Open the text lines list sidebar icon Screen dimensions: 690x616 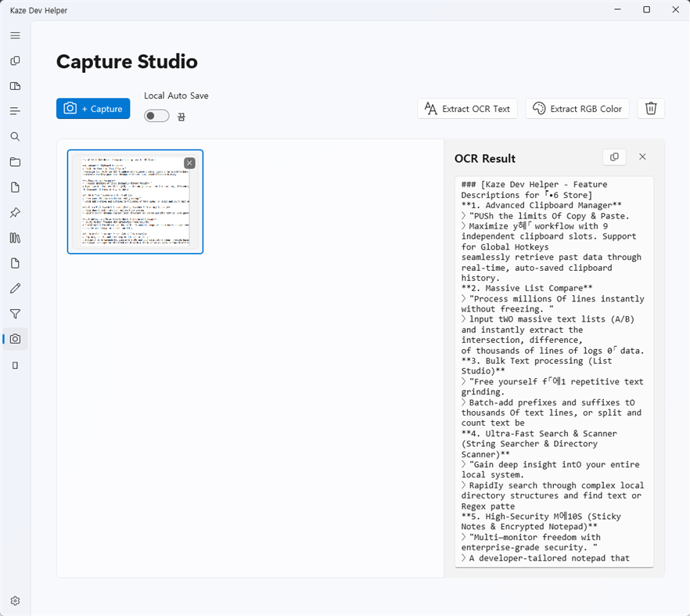pos(15,111)
